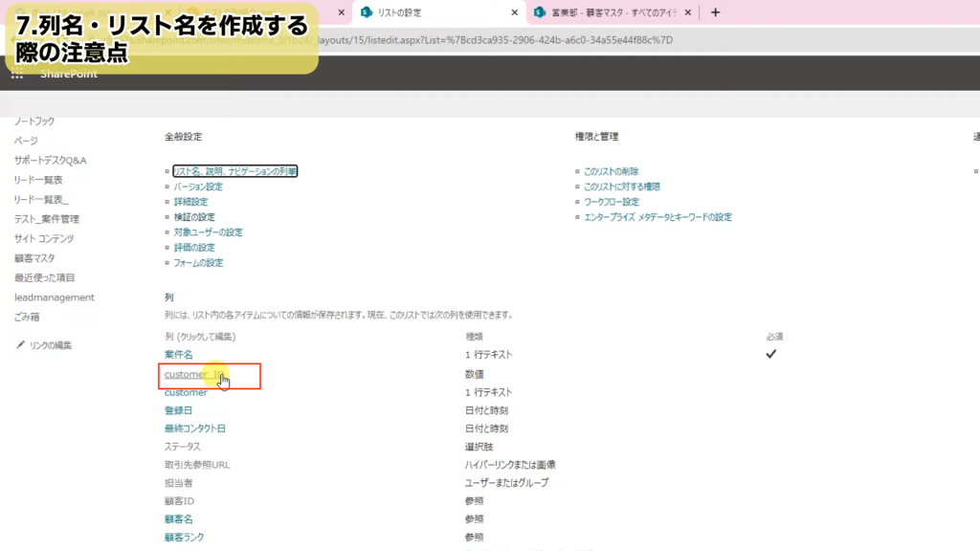Open エンタープライズ メタデータとキーワードの設定

tap(657, 217)
